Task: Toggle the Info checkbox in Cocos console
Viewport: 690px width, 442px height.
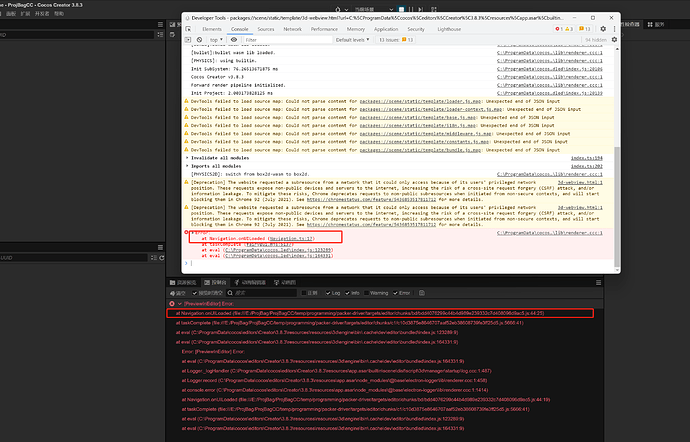Action: (x=347, y=293)
